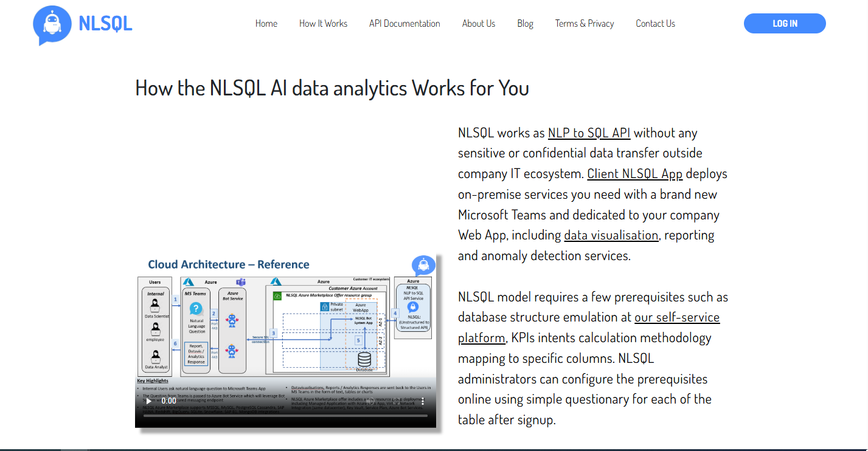Open the 'Client NLSQL App' link

pyautogui.click(x=635, y=174)
